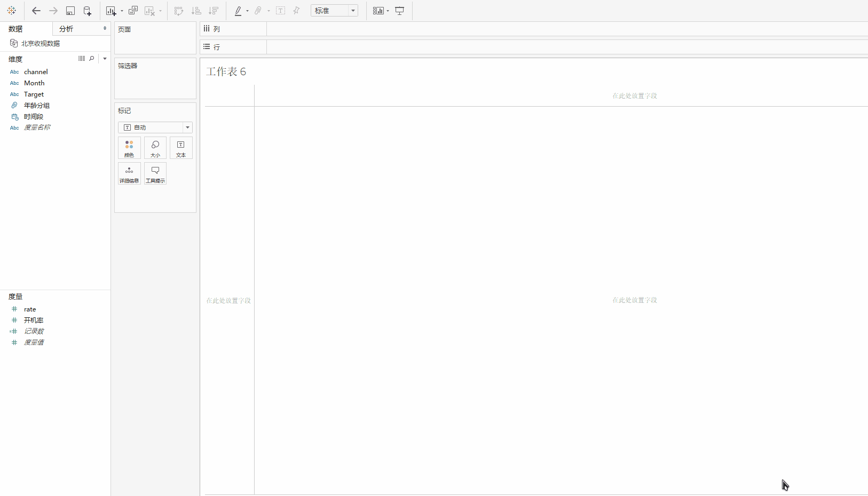The image size is (868, 496).
Task: Open the 自动 mark type dropdown
Action: [155, 127]
